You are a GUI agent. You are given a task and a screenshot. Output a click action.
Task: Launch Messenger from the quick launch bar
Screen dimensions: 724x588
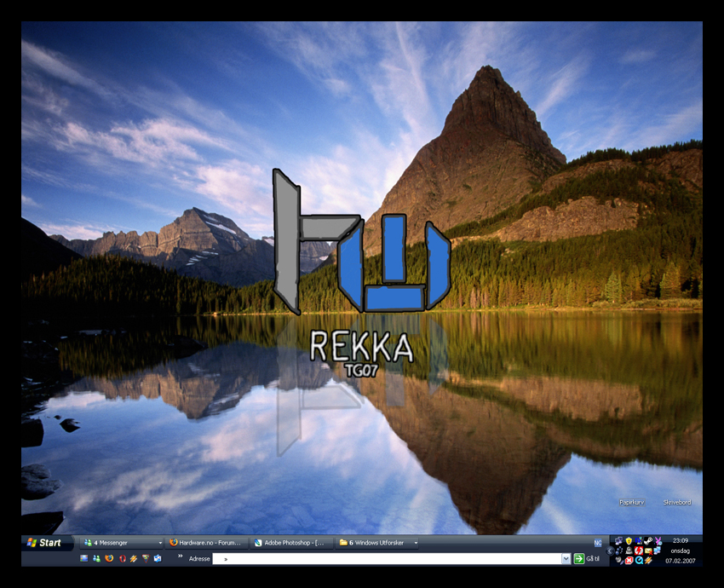point(96,558)
